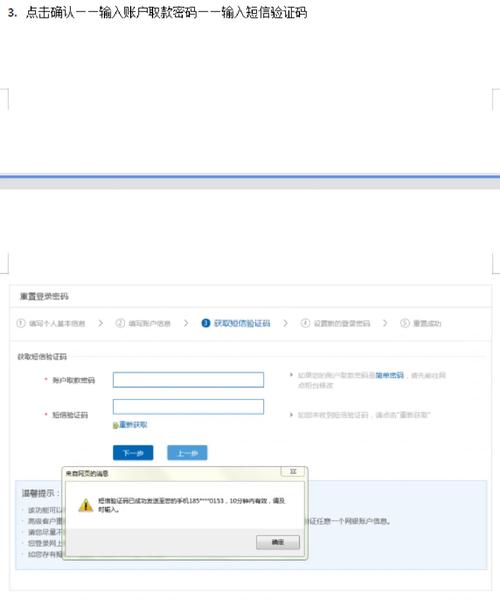Click the step 4 circle number icon

[305, 323]
